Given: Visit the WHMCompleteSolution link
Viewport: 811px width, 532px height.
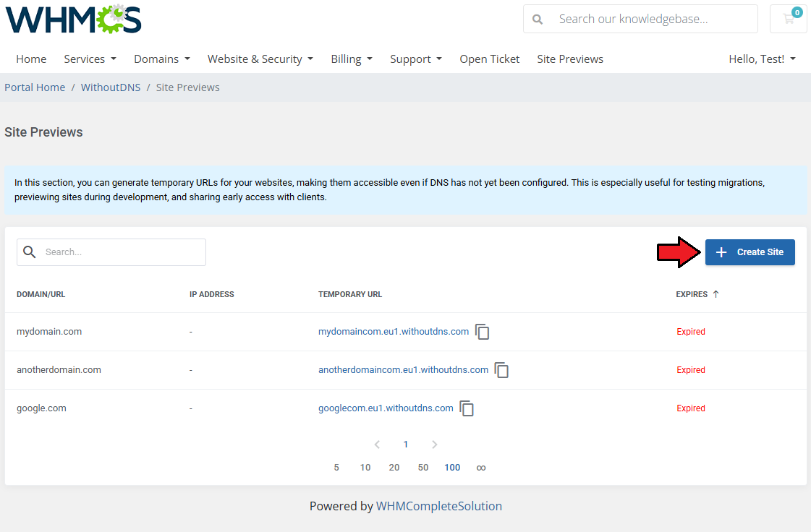Looking at the screenshot, I should tap(438, 506).
